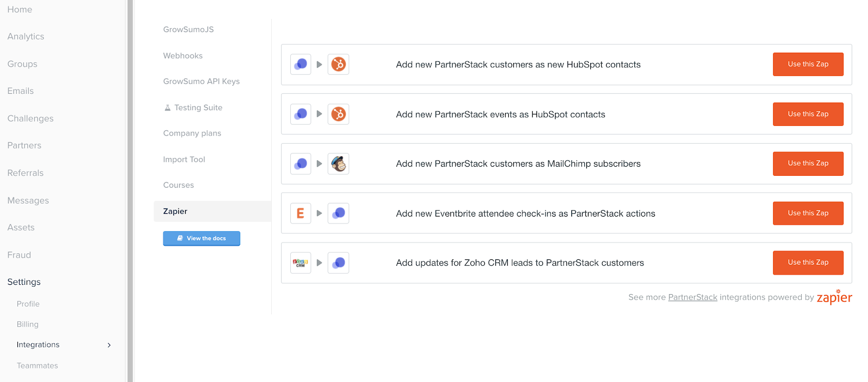This screenshot has height=382, width=868.
Task: Click PartnerStack icon in Zoho CRM row
Action: (339, 263)
